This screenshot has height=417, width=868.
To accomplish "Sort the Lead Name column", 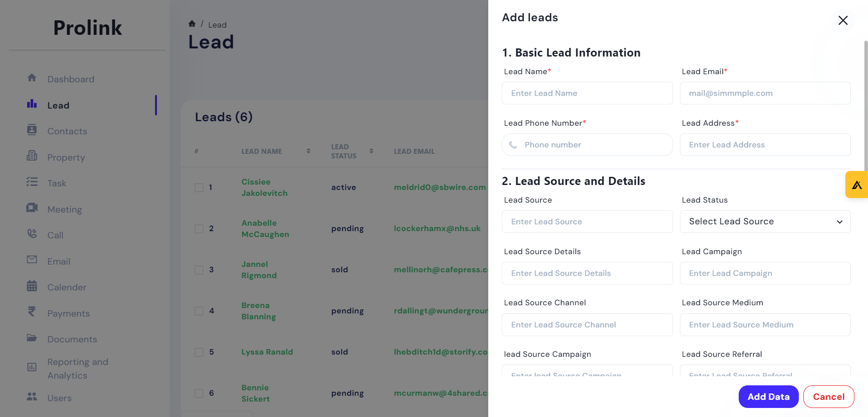I will point(308,151).
